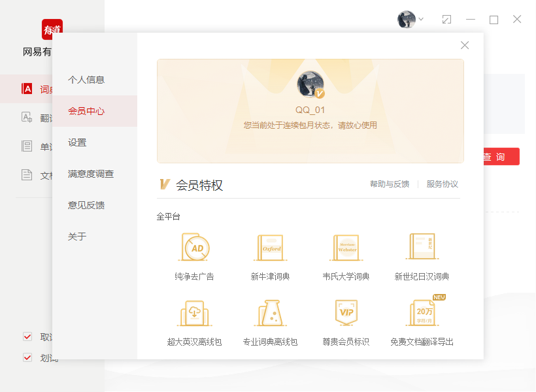Open the wordbook icon in main sidebar
Screen dimensions: 536x392
[x=27, y=146]
